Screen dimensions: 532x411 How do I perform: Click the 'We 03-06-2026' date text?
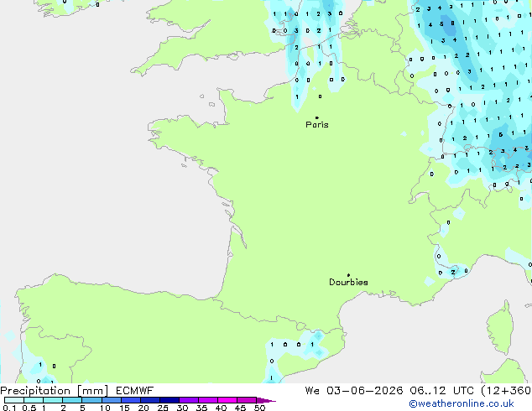354,391
